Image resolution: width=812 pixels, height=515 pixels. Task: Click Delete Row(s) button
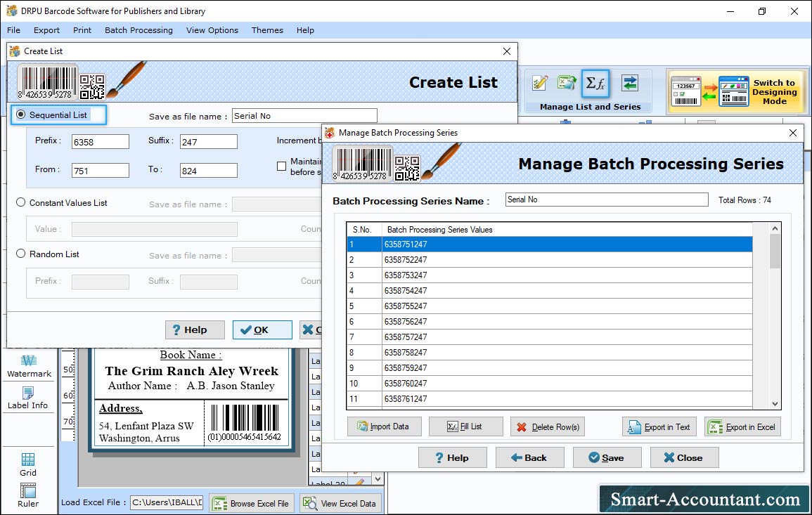(x=548, y=426)
